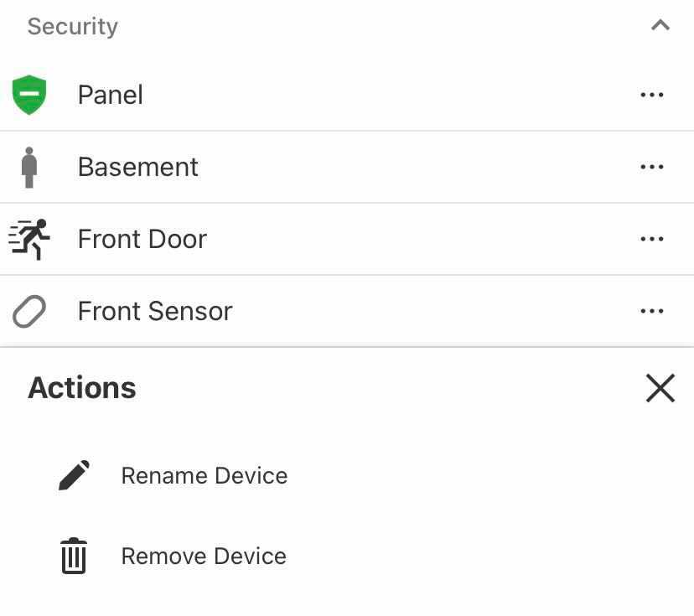Screen dimensions: 694x616
Task: Select Remove Device action
Action: point(204,556)
